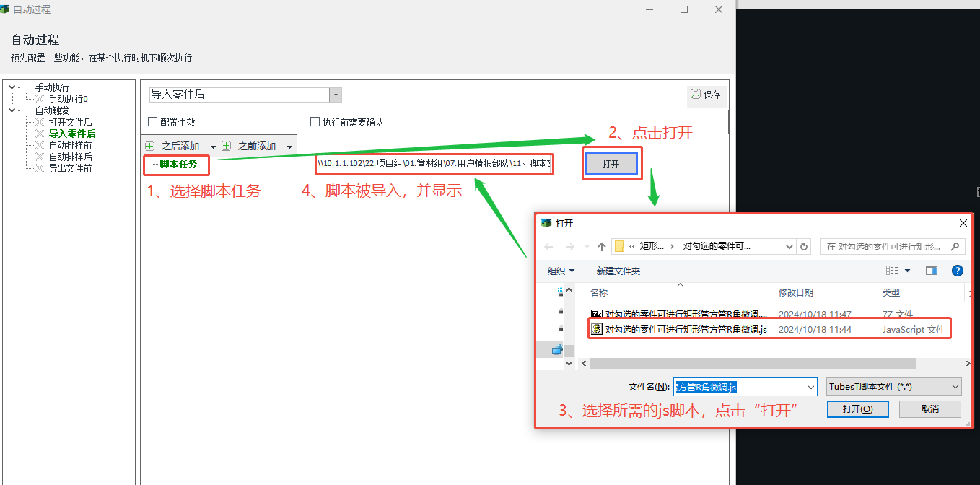Image resolution: width=980 pixels, height=485 pixels.
Task: Sort by the 修改日期 column header
Action: click(796, 293)
